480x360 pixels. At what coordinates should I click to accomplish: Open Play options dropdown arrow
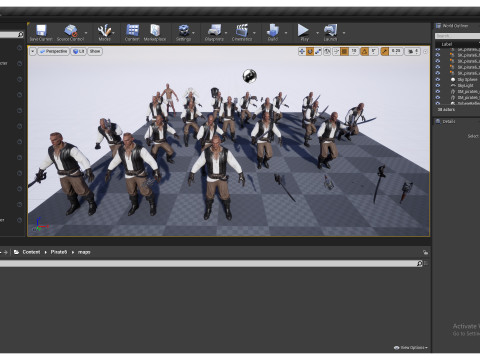coord(317,33)
